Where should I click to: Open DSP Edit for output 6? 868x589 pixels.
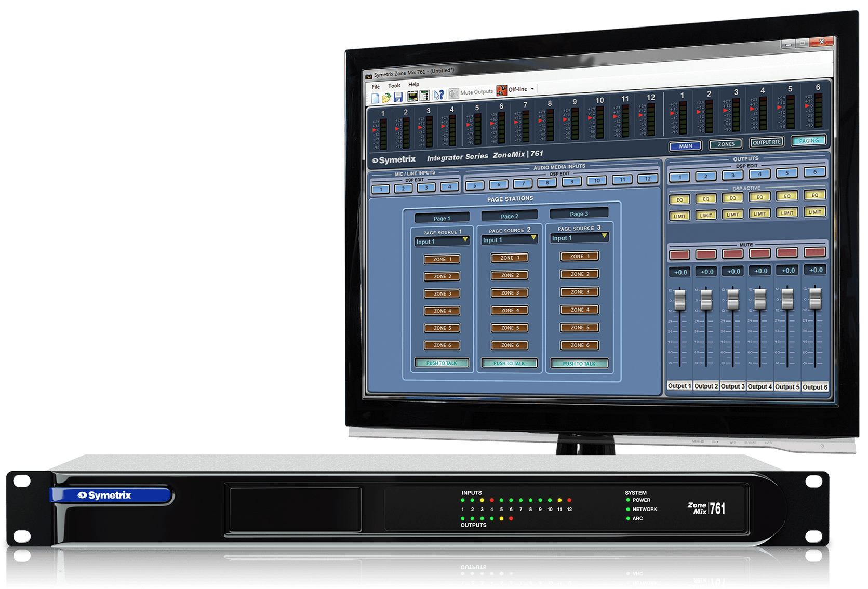tap(814, 172)
